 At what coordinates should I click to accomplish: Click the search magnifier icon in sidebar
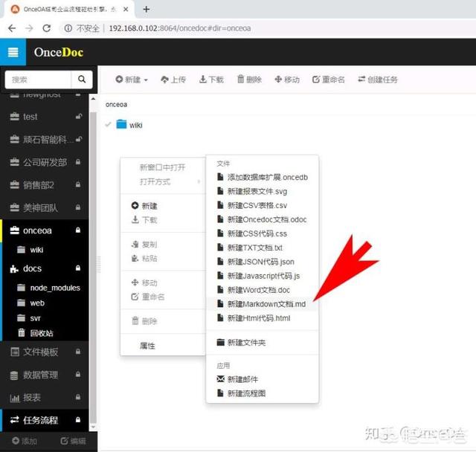coord(82,80)
